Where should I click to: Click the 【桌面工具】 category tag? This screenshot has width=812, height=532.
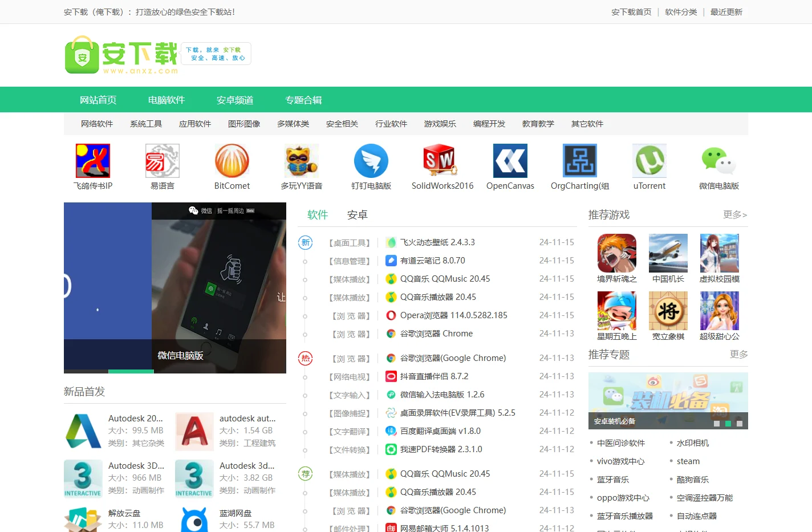point(350,243)
